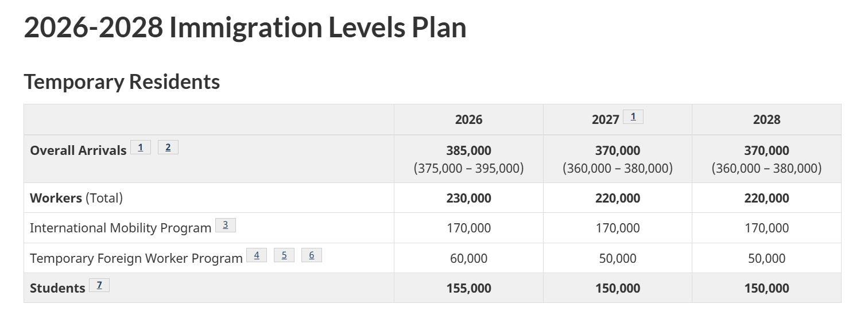Image resolution: width=868 pixels, height=319 pixels.
Task: Open footnote 1 next to Overall Arrivals
Action: pyautogui.click(x=140, y=147)
